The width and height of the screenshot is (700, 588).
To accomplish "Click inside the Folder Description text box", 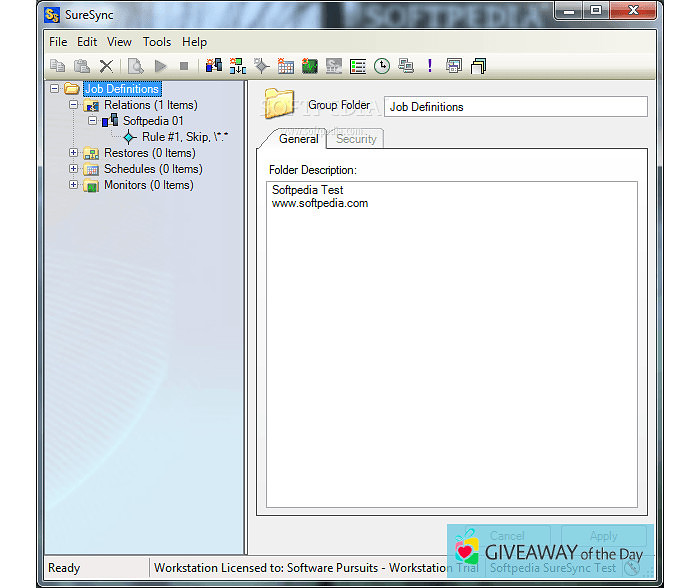I will pos(451,340).
